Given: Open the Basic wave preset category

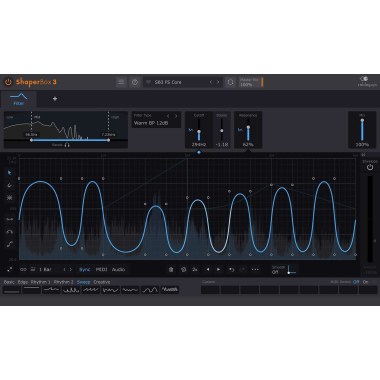Looking at the screenshot, I should tap(9, 282).
